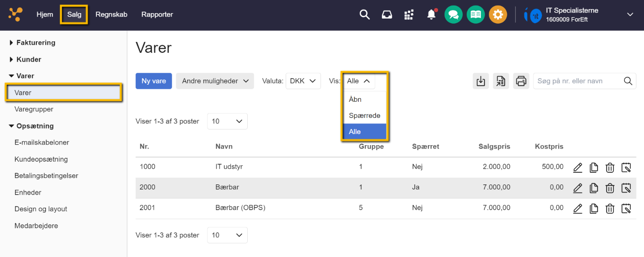This screenshot has height=257, width=644.
Task: Open the notifications bell
Action: [431, 15]
